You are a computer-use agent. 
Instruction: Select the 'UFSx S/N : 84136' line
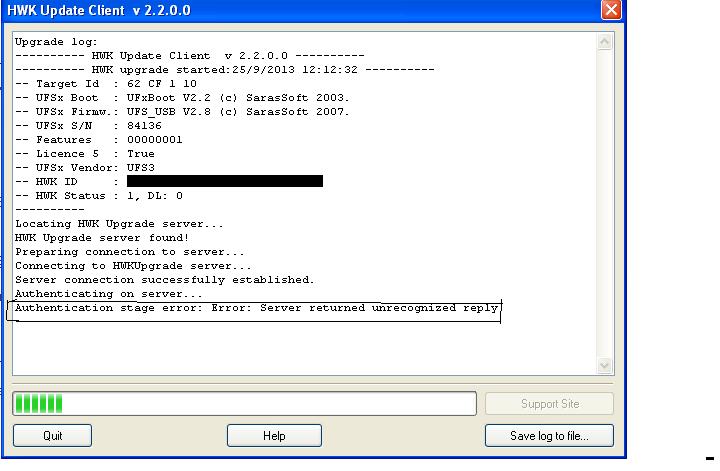[x=88, y=126]
